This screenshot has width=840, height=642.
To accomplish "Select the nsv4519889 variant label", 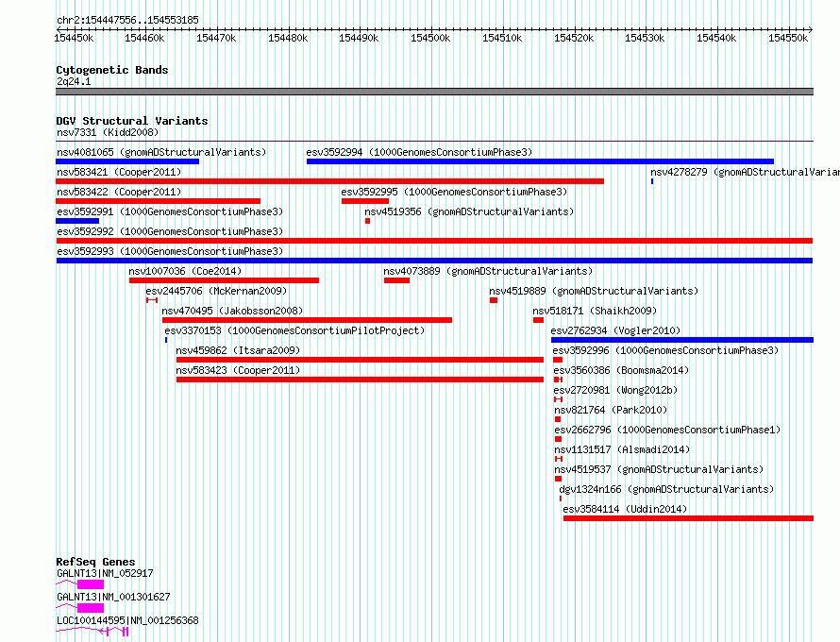I will click(x=594, y=291).
